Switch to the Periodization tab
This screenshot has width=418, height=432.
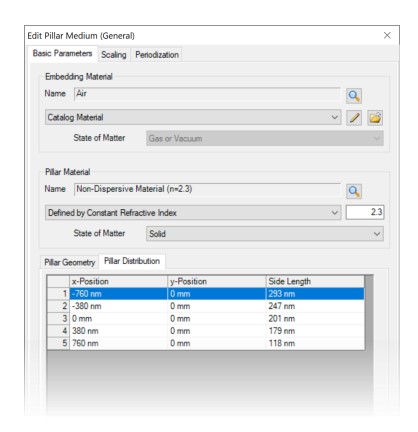(x=157, y=55)
